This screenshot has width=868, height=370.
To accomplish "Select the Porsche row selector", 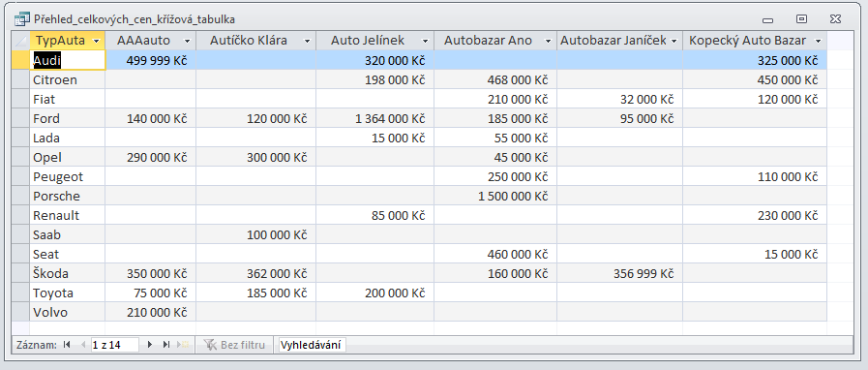I will pyautogui.click(x=21, y=196).
